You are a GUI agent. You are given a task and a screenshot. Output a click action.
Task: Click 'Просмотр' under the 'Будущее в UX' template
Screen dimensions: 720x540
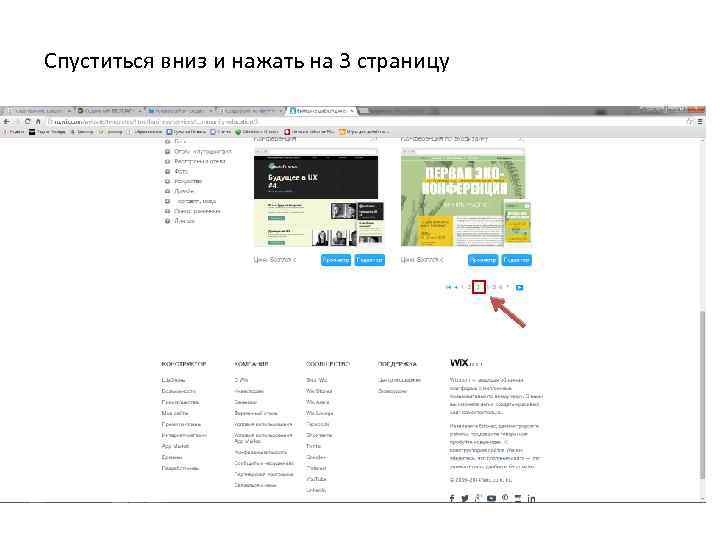(x=336, y=260)
